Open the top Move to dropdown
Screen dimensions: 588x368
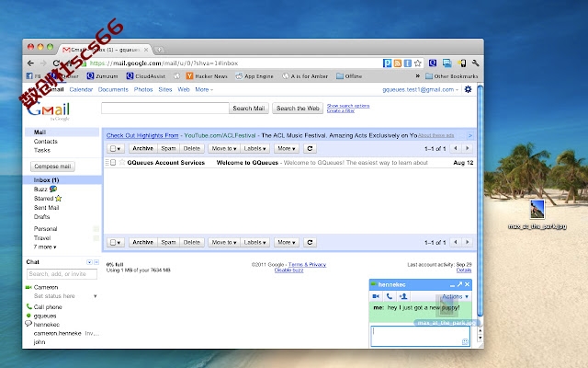coord(224,148)
